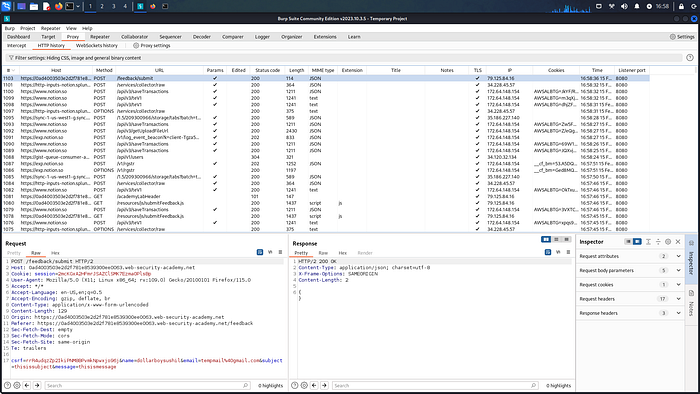Sort history by the # column dropdown
This screenshot has width=700, height=394.
tap(11, 71)
